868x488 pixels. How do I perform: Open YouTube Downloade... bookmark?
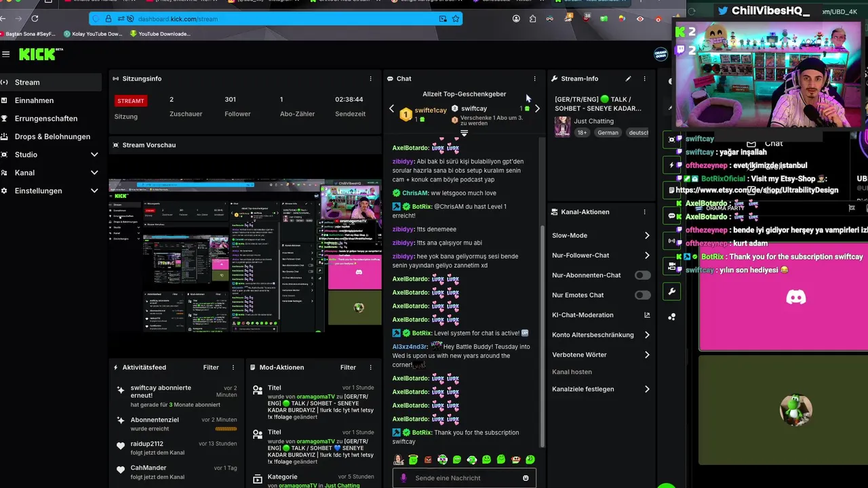pos(159,34)
